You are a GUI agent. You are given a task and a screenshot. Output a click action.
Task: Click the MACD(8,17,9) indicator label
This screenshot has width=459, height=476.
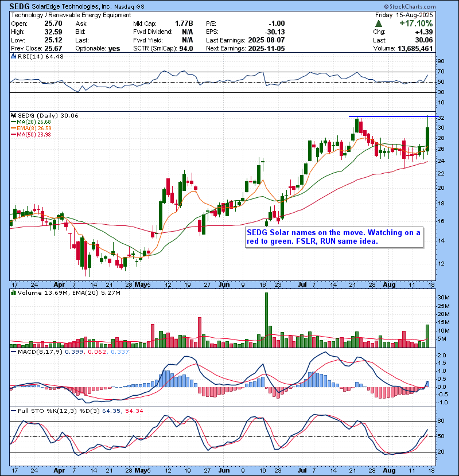tap(40, 352)
